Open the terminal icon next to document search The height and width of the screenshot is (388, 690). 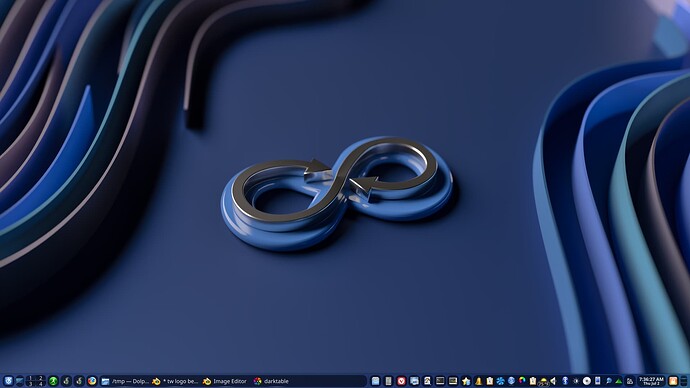tap(440, 381)
